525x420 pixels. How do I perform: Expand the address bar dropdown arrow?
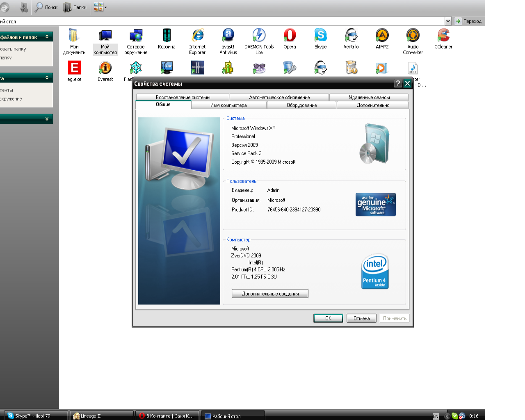(448, 21)
